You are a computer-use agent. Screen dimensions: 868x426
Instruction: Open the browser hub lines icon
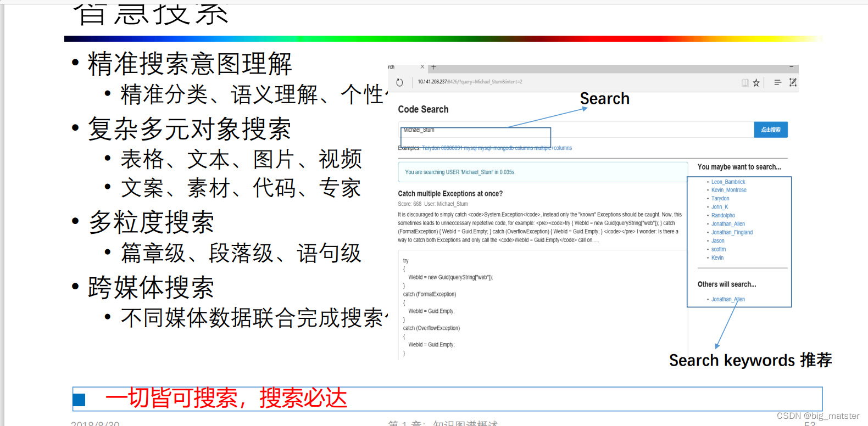point(777,82)
